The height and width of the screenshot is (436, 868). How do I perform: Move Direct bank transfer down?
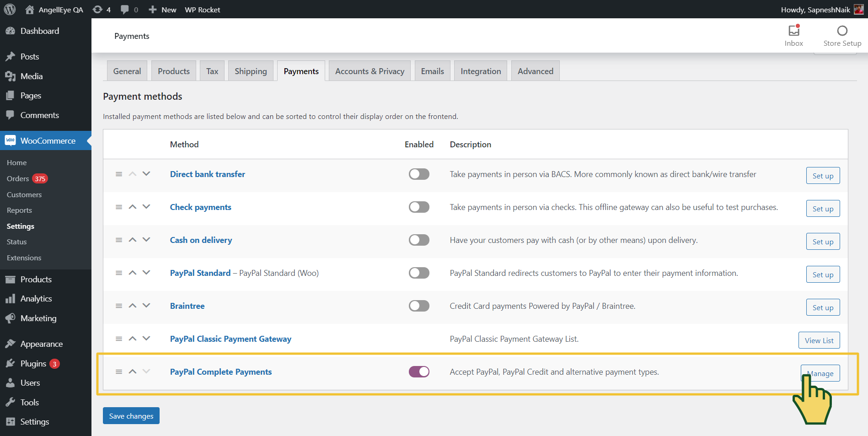tap(146, 174)
